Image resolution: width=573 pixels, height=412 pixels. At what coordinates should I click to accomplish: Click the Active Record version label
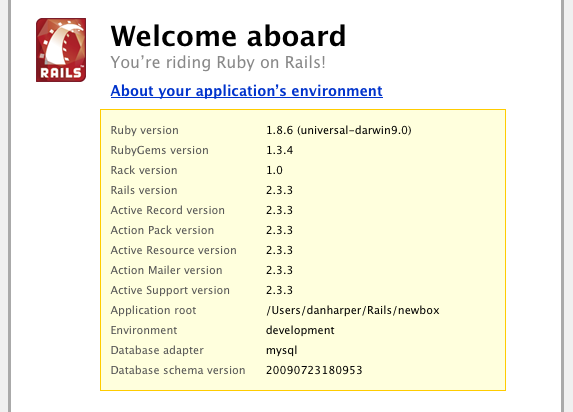(168, 210)
